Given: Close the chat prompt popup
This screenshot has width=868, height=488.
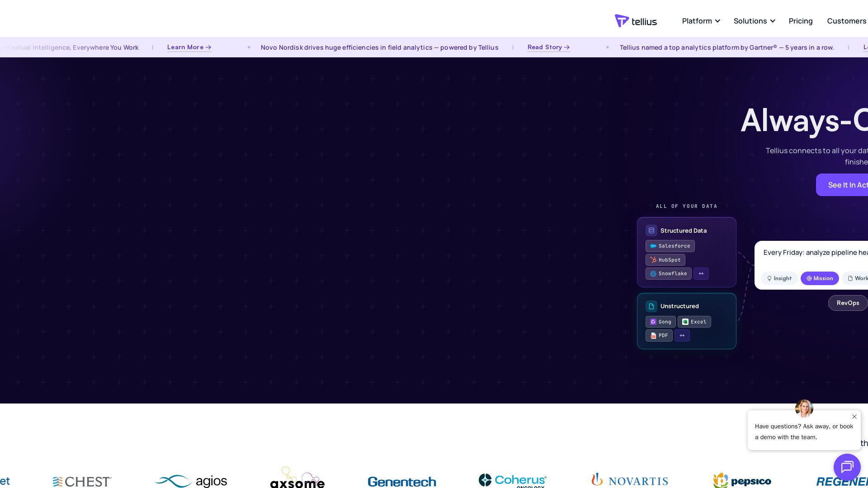Looking at the screenshot, I should (x=854, y=417).
